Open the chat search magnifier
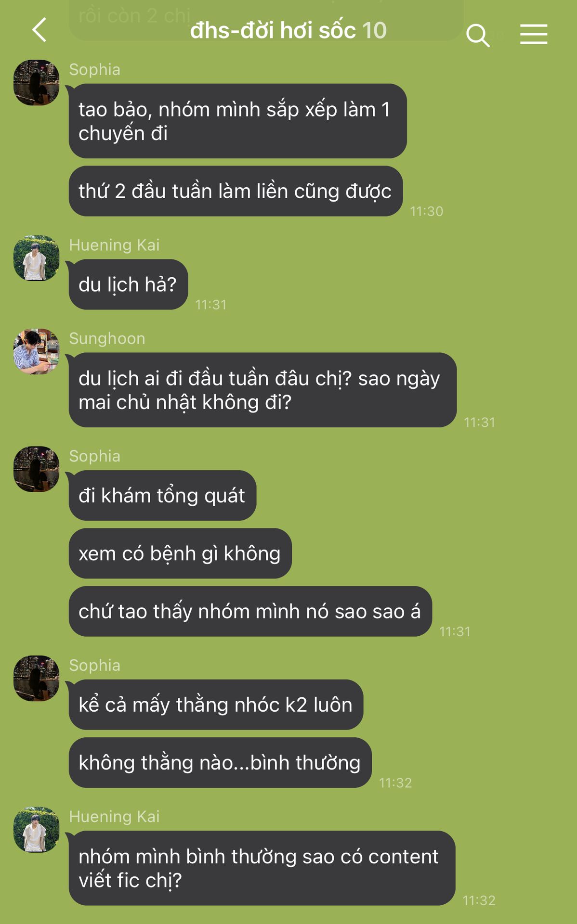The height and width of the screenshot is (924, 577). [478, 35]
